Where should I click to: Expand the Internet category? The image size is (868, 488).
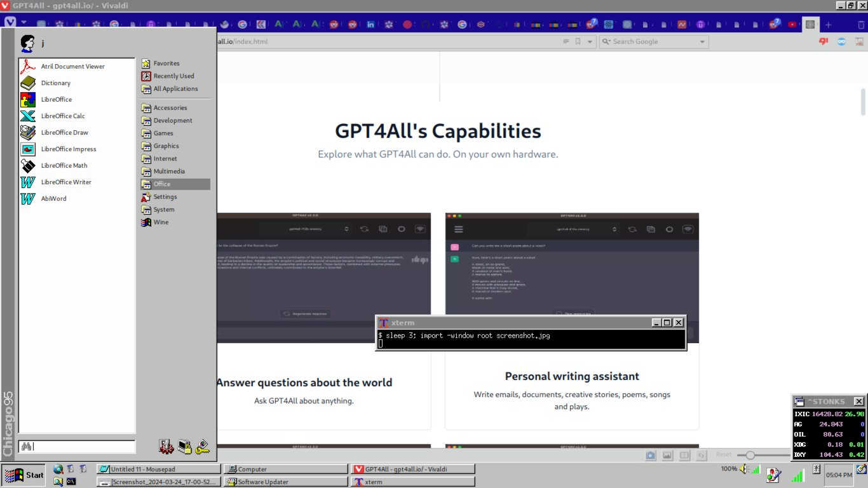[165, 158]
